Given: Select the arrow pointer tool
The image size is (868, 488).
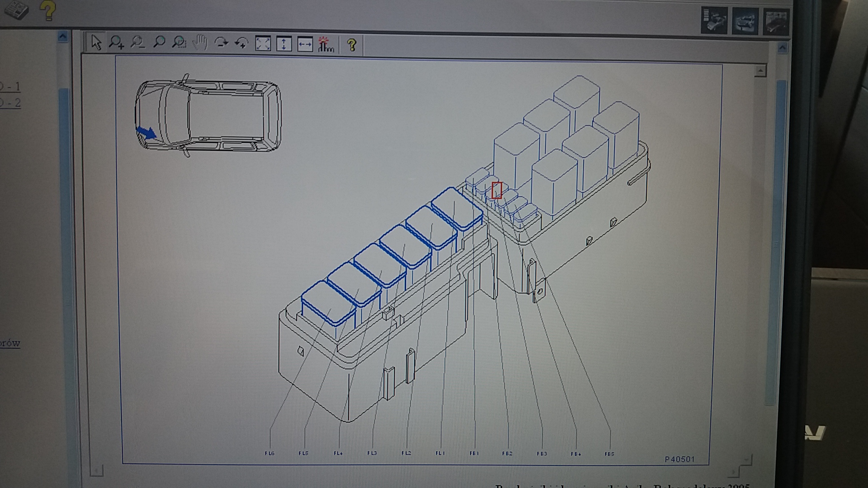Looking at the screenshot, I should point(96,43).
